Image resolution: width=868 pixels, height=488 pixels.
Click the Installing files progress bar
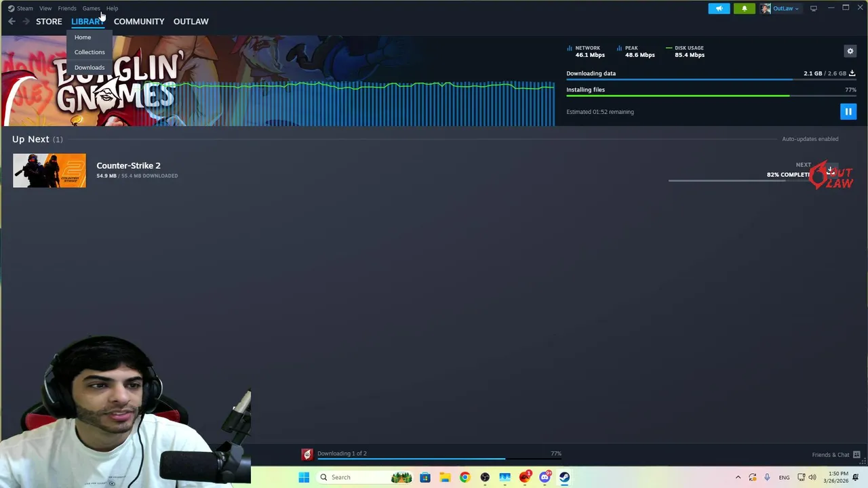coord(711,96)
